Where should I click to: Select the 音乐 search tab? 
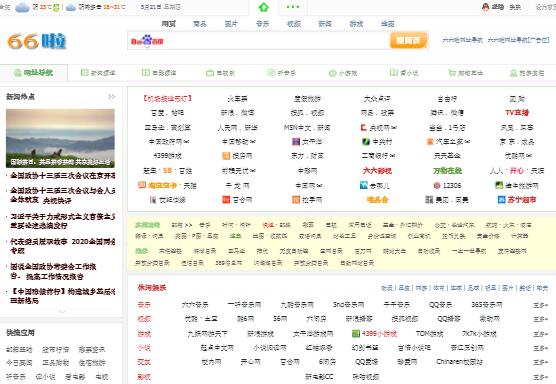262,24
